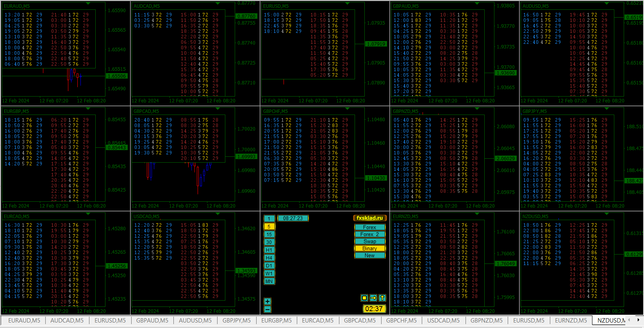The height and width of the screenshot is (328, 644).
Task: Select the 5-minute timeframe button
Action: (269, 226)
